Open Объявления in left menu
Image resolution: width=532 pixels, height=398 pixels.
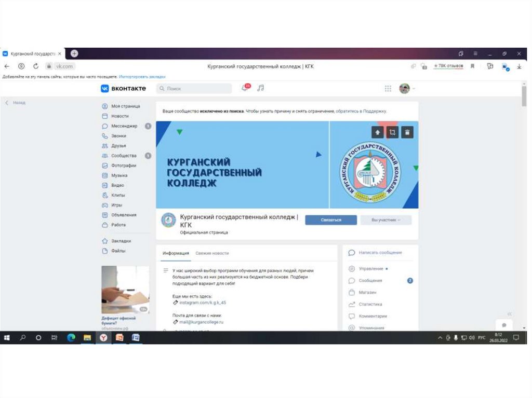119,215
